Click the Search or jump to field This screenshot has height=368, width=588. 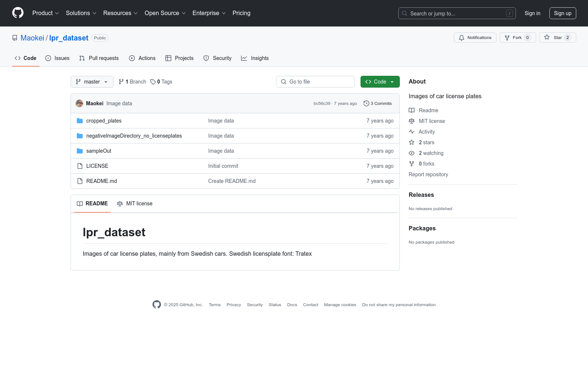click(x=457, y=13)
